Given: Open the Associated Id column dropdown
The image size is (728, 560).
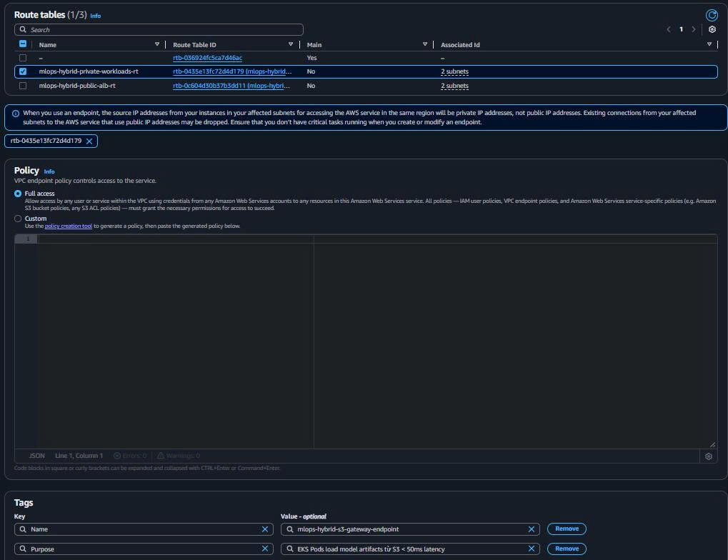Looking at the screenshot, I should pyautogui.click(x=709, y=44).
